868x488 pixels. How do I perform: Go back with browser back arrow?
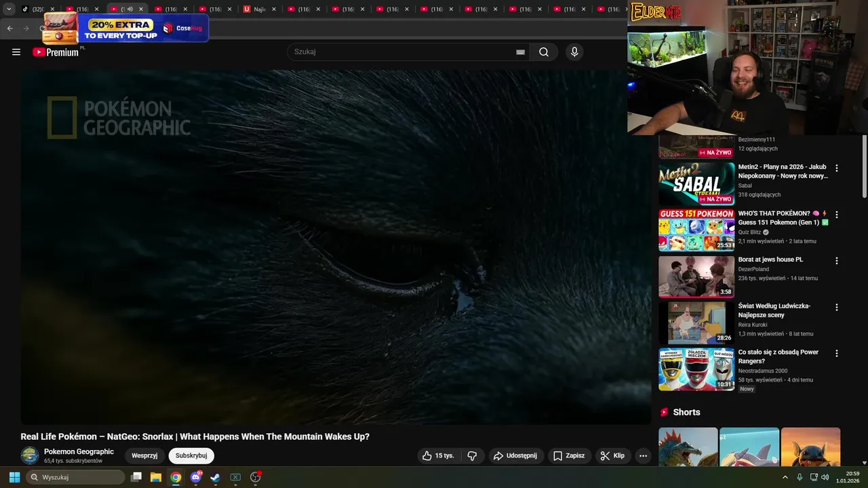point(9,28)
